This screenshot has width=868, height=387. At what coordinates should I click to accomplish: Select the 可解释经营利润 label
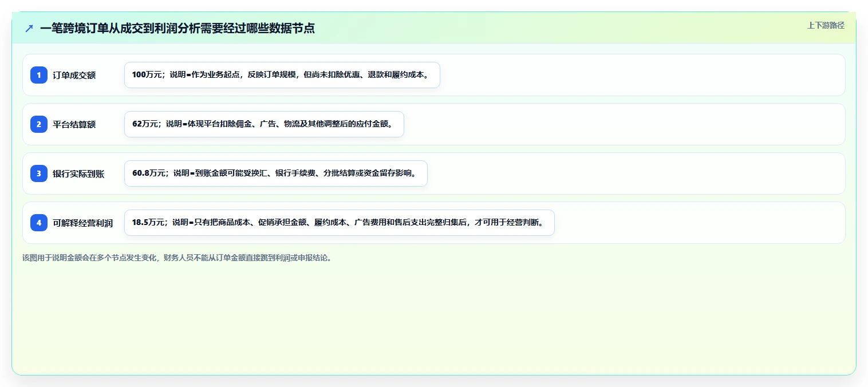(83, 223)
